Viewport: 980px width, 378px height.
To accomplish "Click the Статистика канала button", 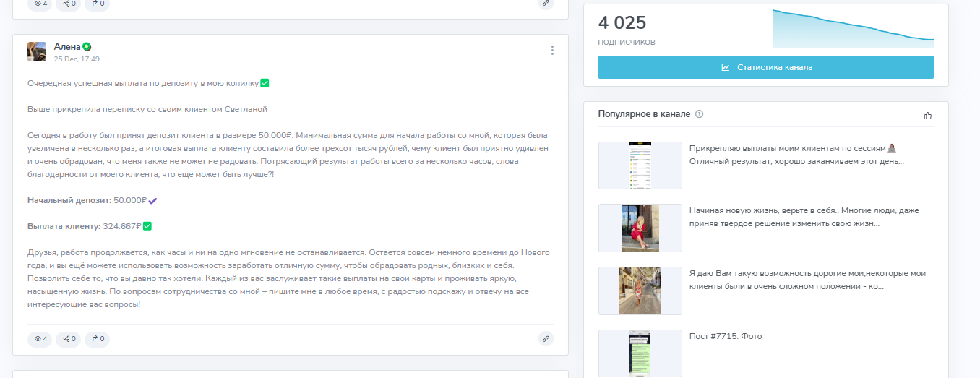I will pyautogui.click(x=766, y=67).
